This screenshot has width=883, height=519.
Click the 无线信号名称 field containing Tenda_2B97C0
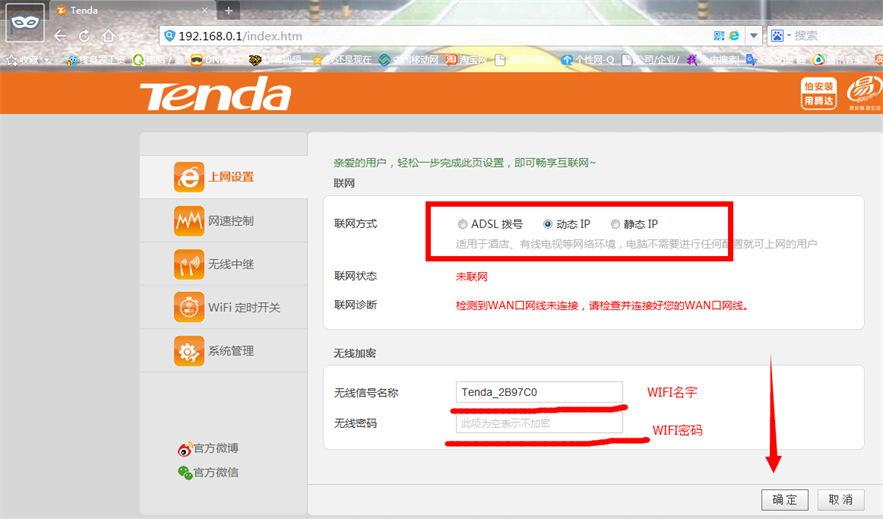tap(539, 392)
